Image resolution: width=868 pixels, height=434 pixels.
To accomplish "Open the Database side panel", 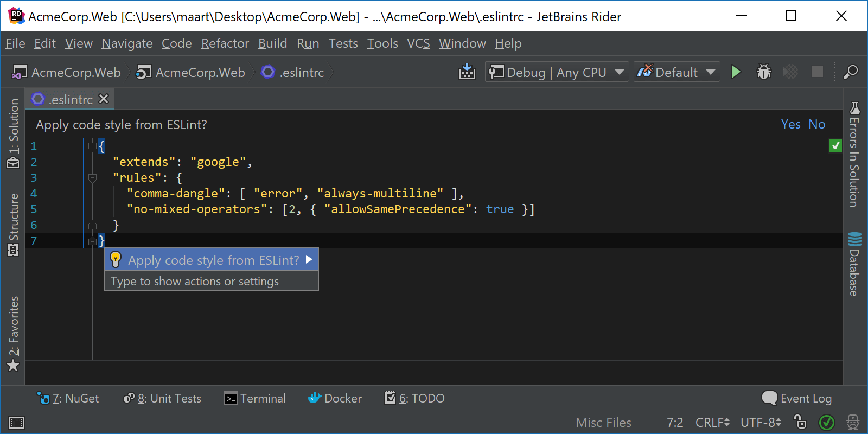I will coord(855,264).
